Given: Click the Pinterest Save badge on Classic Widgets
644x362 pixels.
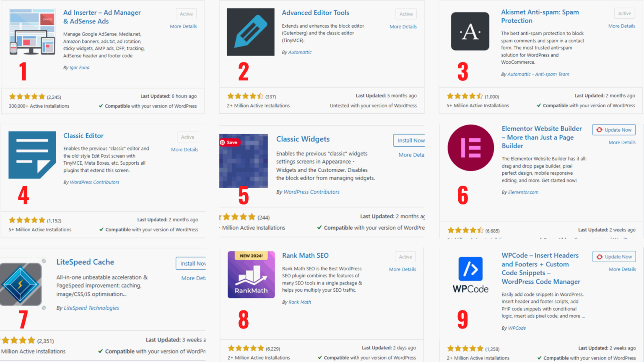Looking at the screenshot, I should (x=230, y=142).
